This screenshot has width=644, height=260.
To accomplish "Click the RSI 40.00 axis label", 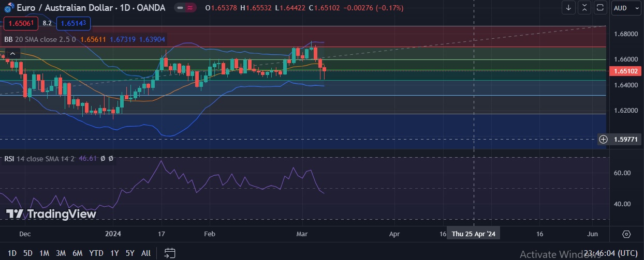I will click(x=622, y=204).
